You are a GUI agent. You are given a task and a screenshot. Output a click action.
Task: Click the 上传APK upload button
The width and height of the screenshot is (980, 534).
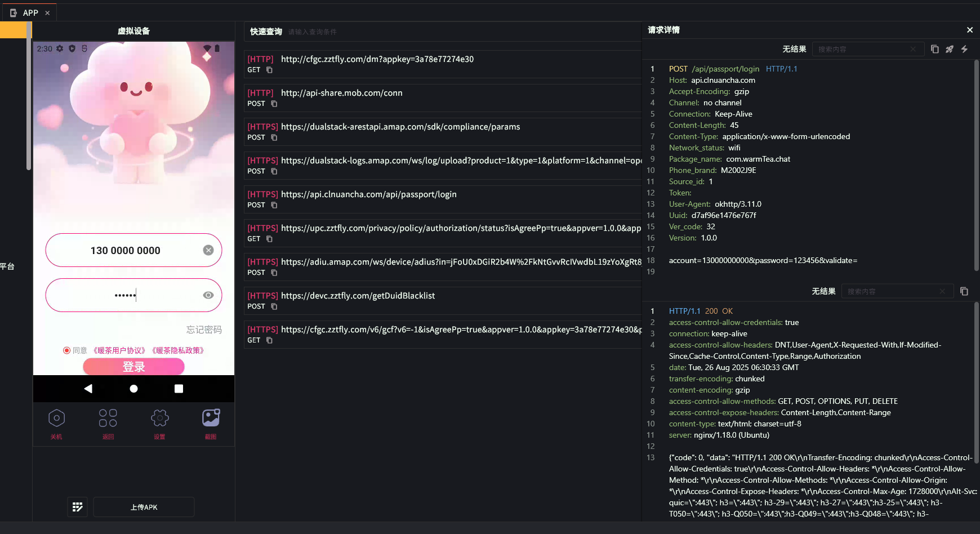[x=144, y=507]
